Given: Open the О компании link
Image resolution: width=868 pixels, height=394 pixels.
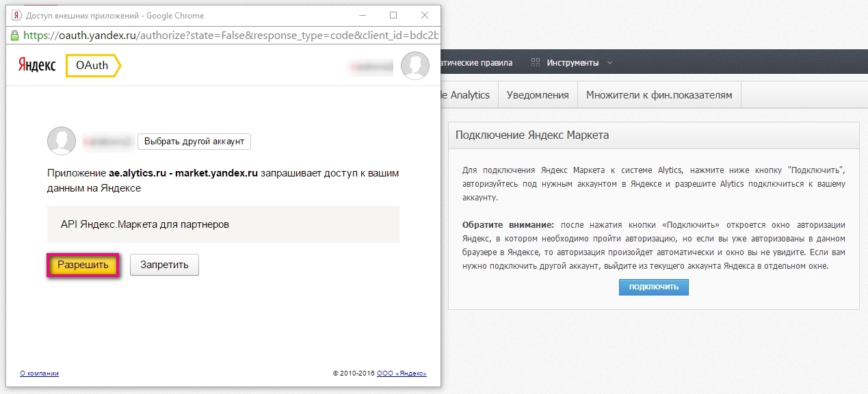Looking at the screenshot, I should point(39,373).
